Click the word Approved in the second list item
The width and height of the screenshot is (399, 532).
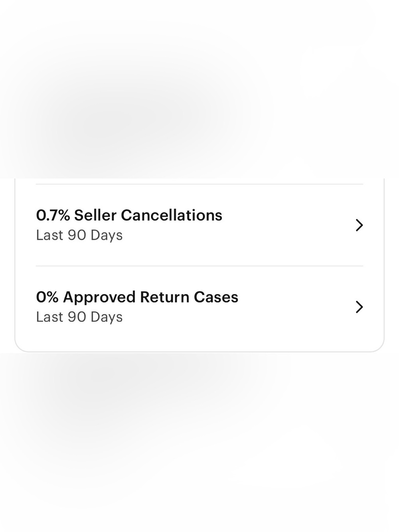(x=99, y=298)
